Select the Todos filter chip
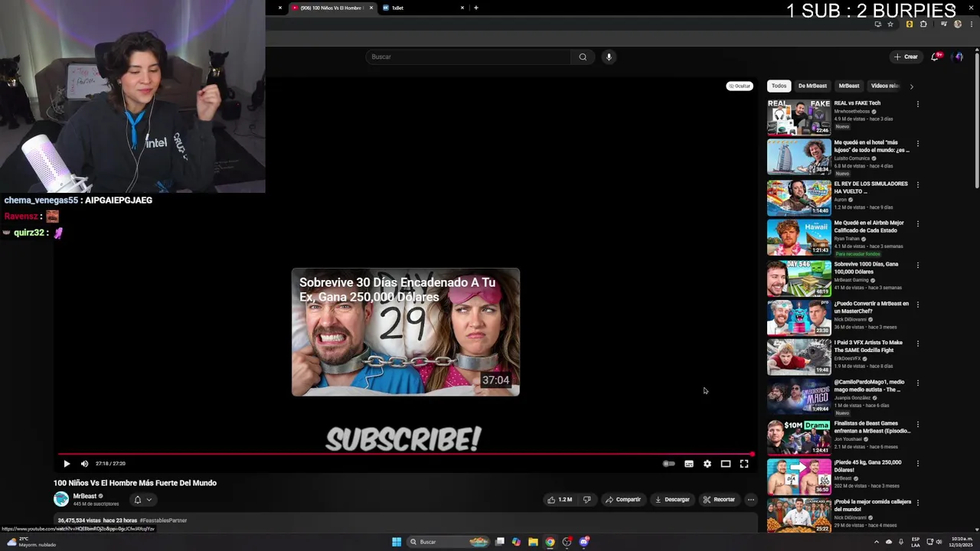This screenshot has width=980, height=551. coord(779,86)
